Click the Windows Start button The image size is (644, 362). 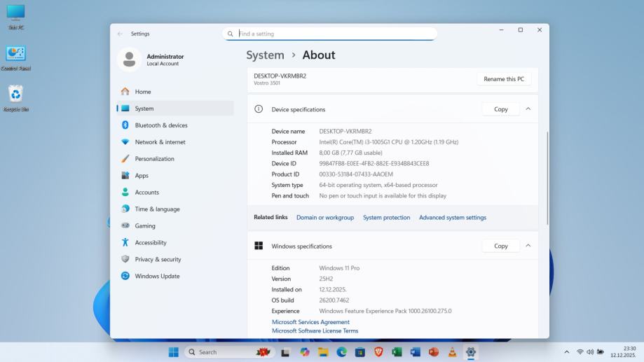[x=173, y=352]
